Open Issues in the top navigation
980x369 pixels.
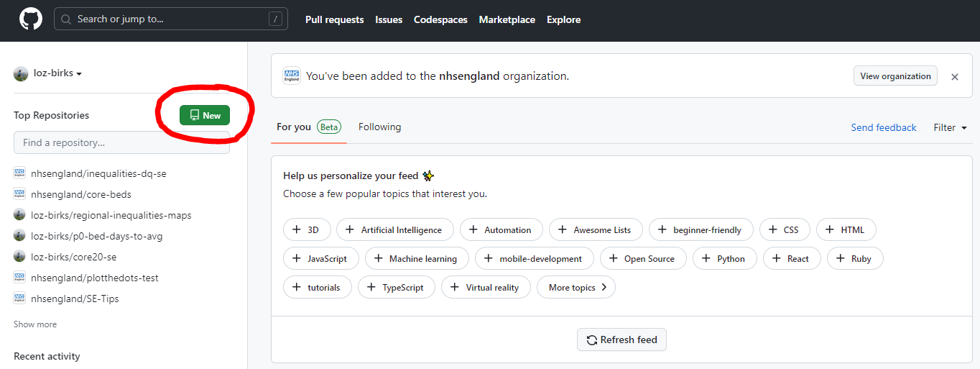[x=389, y=19]
